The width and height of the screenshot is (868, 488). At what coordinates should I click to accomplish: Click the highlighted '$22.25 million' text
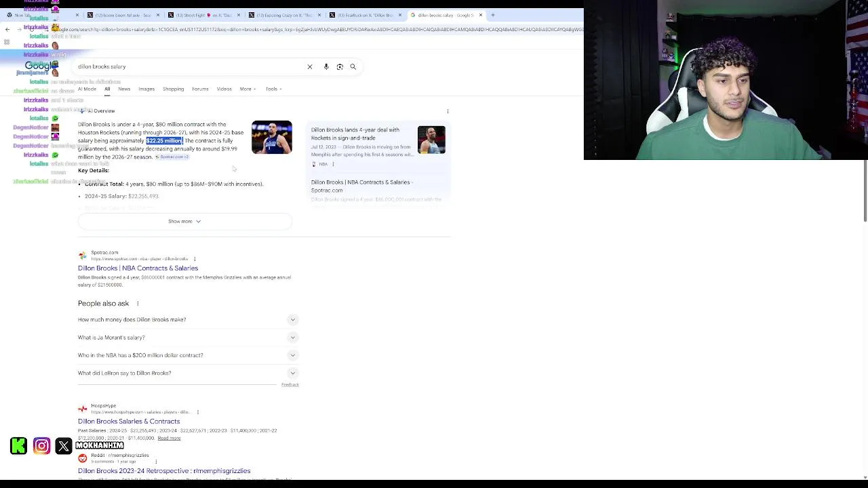point(165,140)
